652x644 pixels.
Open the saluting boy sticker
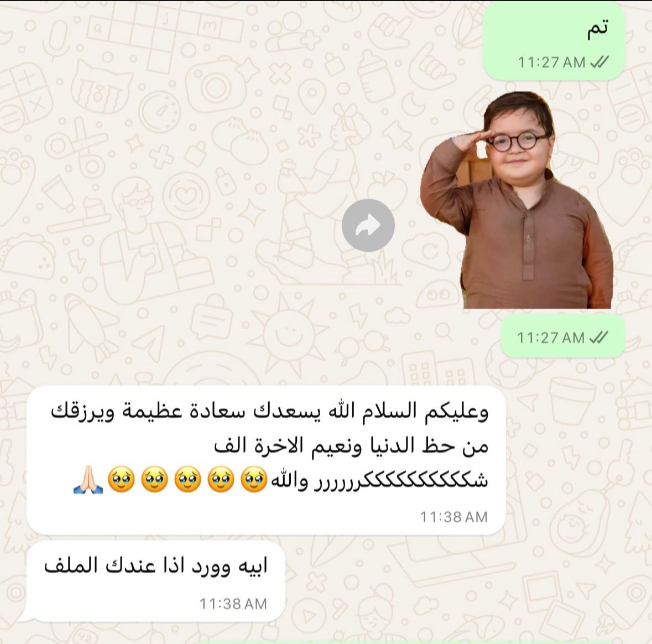pos(517,200)
